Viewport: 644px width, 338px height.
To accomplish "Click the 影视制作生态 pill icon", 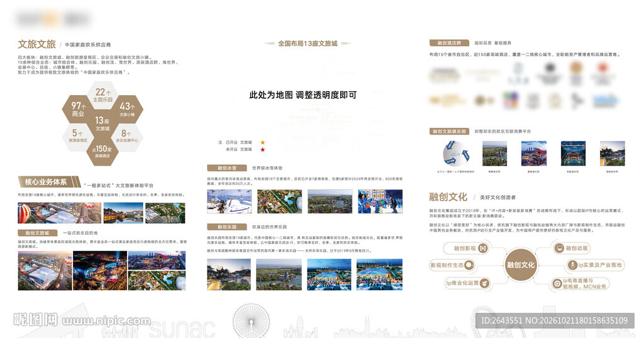I will pos(469,265).
